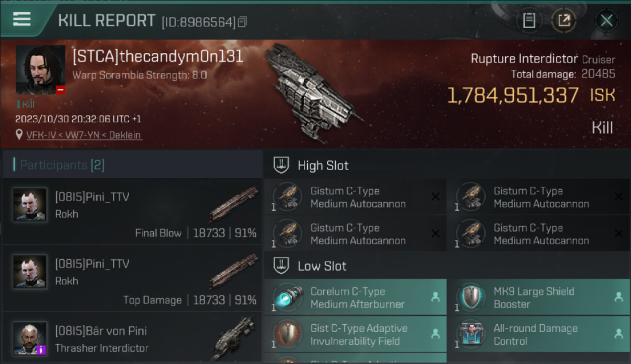The width and height of the screenshot is (631, 364).
Task: Close the kill report window
Action: pos(606,20)
